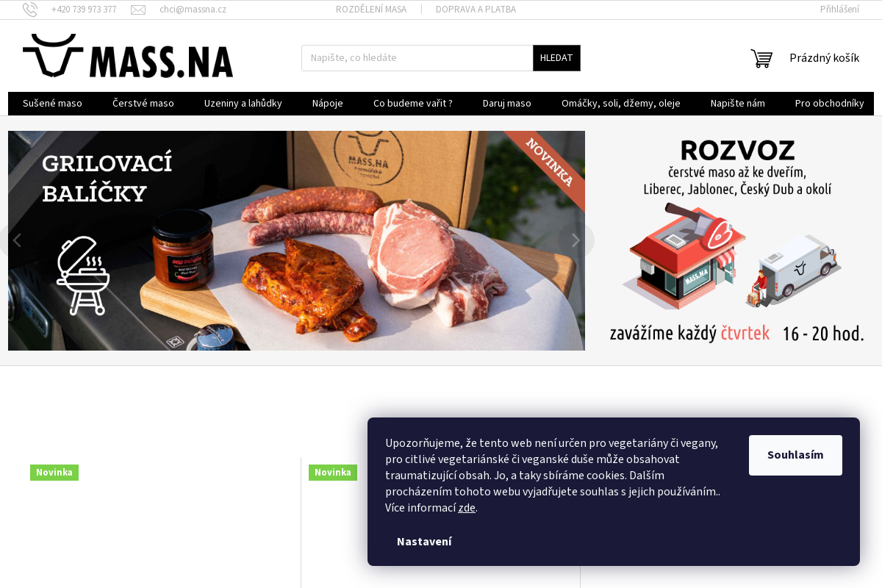The height and width of the screenshot is (588, 882).
Task: Open the Sušené maso menu
Action: coord(52,104)
